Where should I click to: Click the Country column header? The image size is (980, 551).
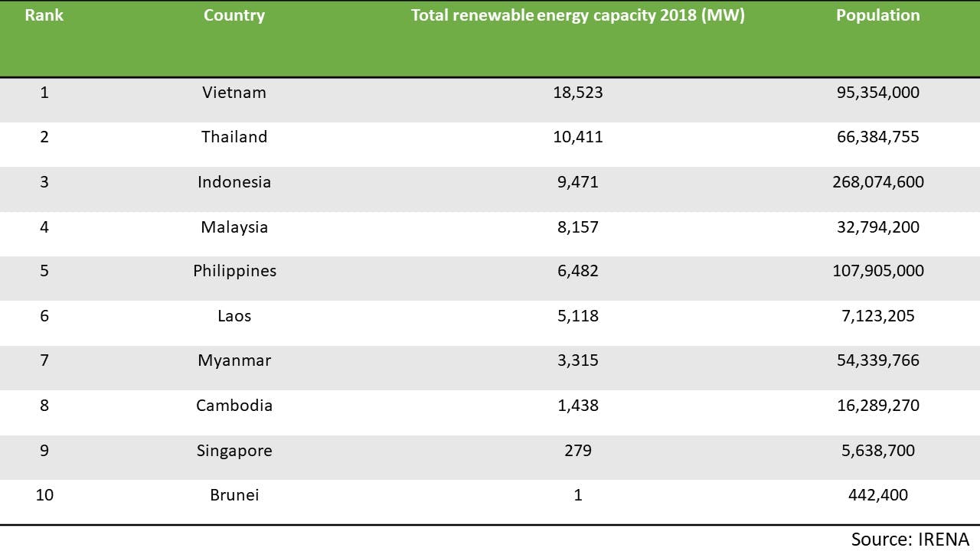click(x=234, y=15)
